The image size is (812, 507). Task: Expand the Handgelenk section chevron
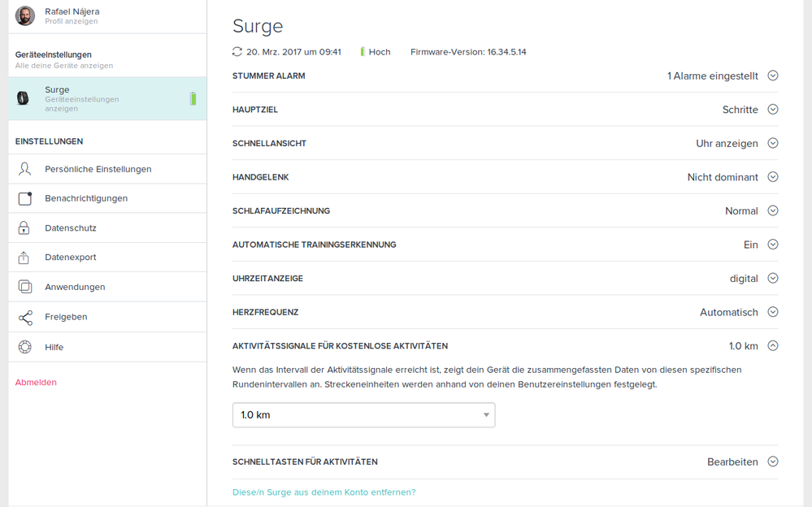(773, 177)
